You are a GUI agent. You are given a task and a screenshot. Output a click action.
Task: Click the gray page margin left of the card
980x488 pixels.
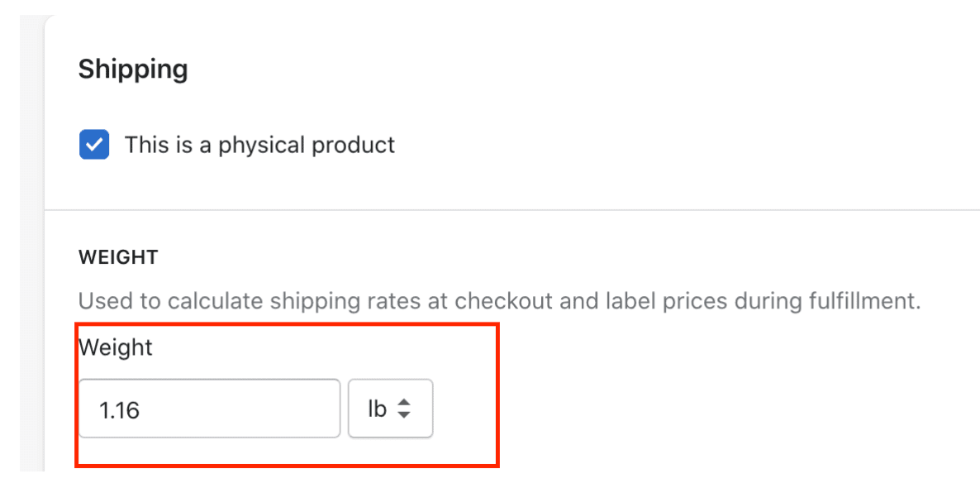click(x=31, y=248)
